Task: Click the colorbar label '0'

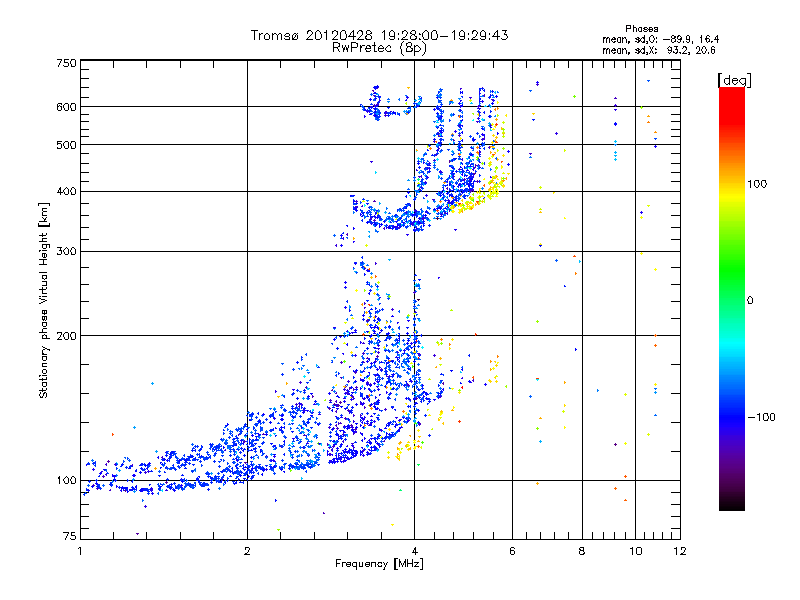Action: pos(750,301)
